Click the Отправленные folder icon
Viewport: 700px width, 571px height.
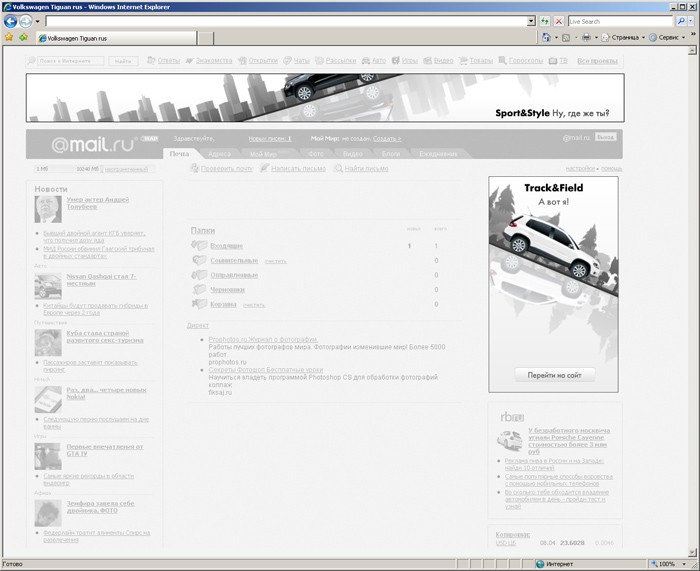pyautogui.click(x=199, y=275)
